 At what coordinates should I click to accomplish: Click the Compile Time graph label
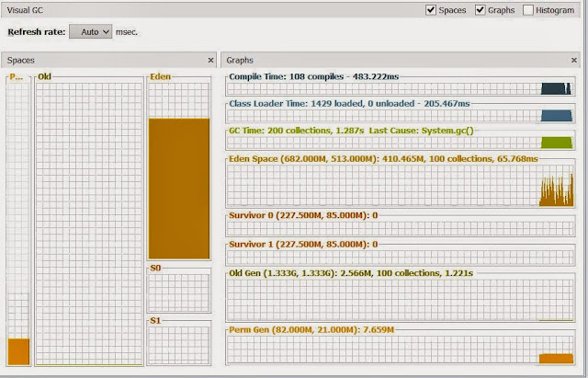[313, 76]
